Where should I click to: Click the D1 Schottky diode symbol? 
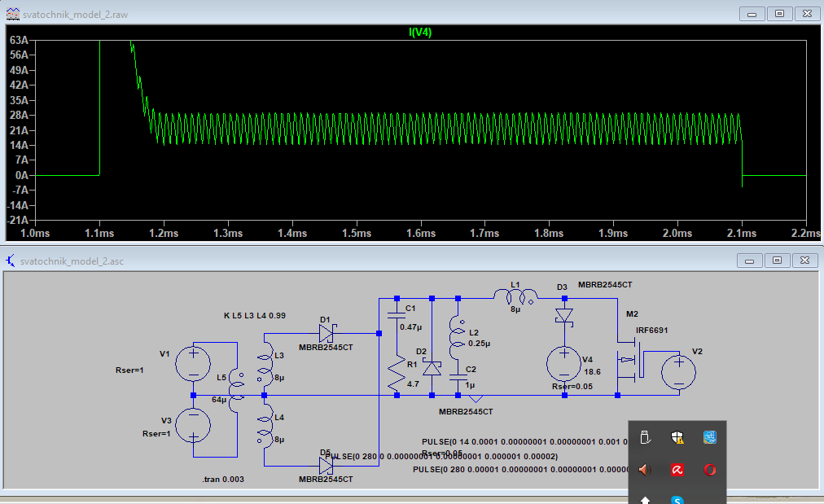click(x=326, y=333)
